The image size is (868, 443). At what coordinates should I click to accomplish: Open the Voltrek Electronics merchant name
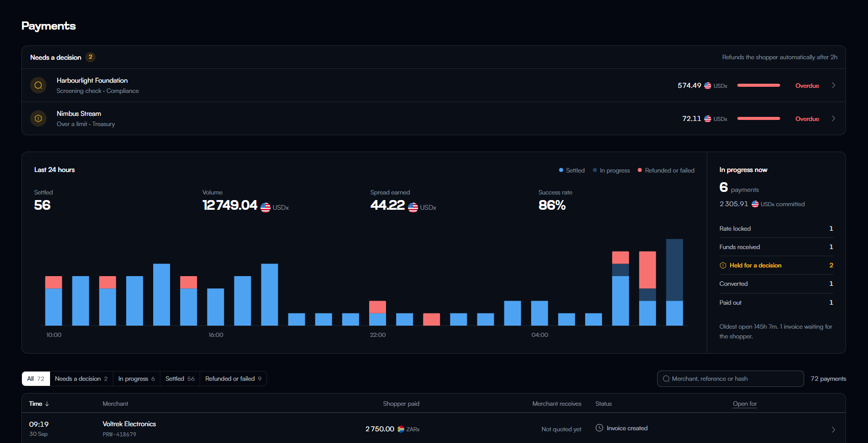129,424
